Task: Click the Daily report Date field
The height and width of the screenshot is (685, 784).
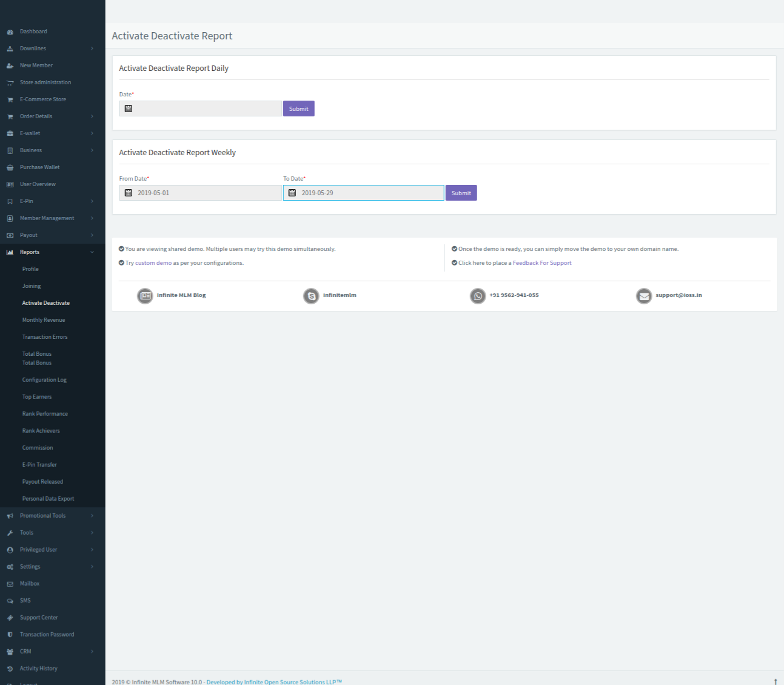Action: [201, 109]
